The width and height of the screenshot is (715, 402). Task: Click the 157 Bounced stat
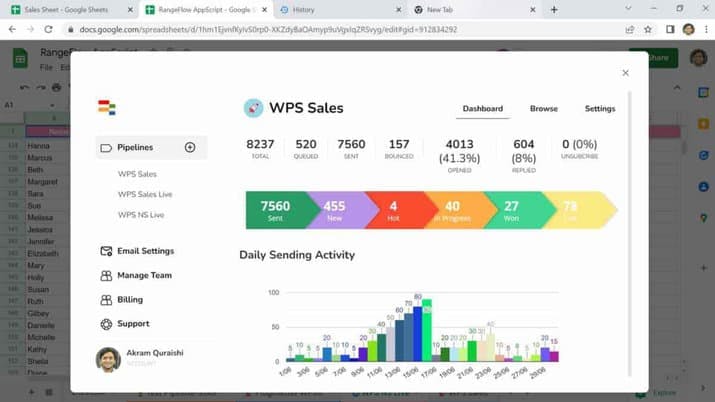(399, 149)
